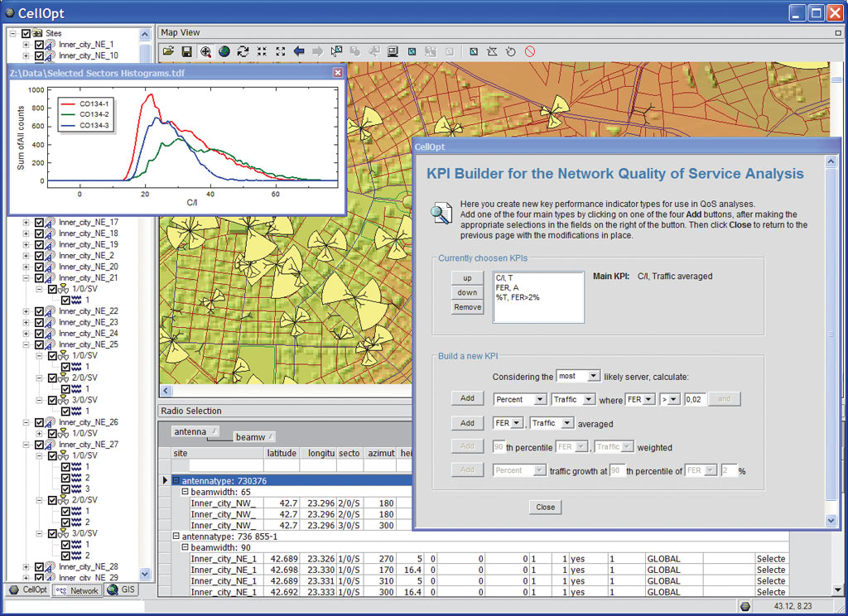This screenshot has width=848, height=616.
Task: Switch to the CellOpt bottom tab
Action: tap(27, 590)
